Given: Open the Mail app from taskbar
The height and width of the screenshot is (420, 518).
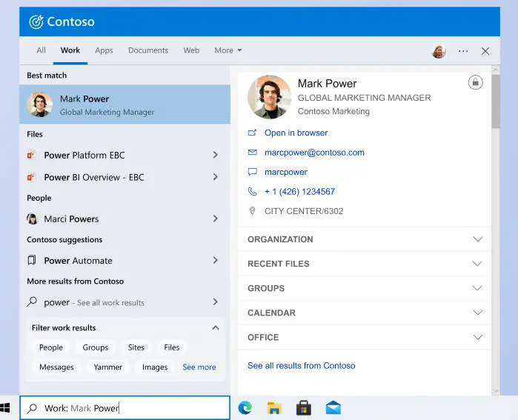Looking at the screenshot, I should (x=333, y=408).
